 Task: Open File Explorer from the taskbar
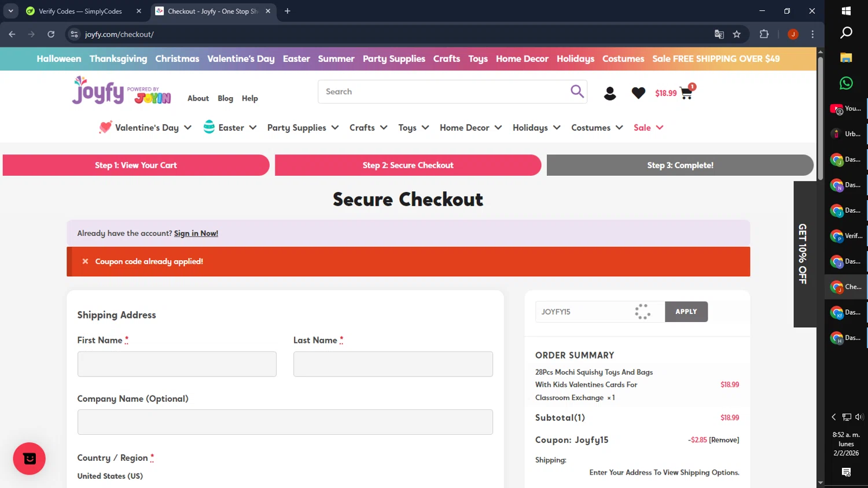pyautogui.click(x=846, y=57)
